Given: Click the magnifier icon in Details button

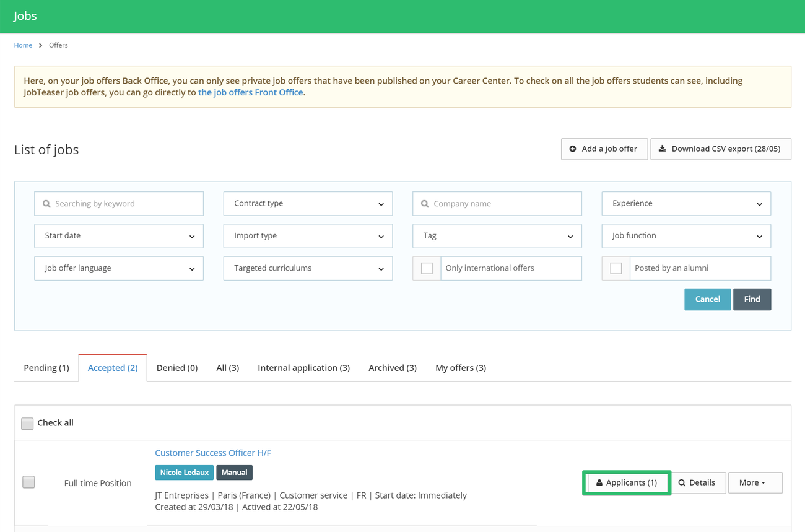Looking at the screenshot, I should point(682,482).
